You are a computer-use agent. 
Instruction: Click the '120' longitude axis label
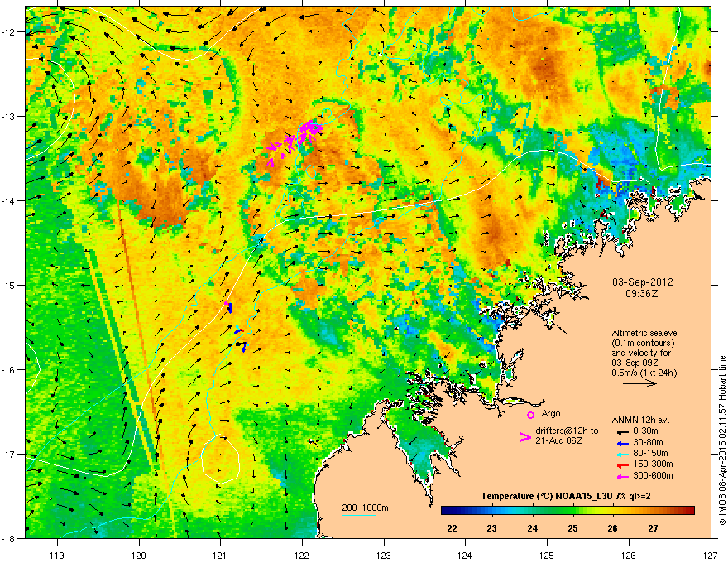click(x=139, y=555)
